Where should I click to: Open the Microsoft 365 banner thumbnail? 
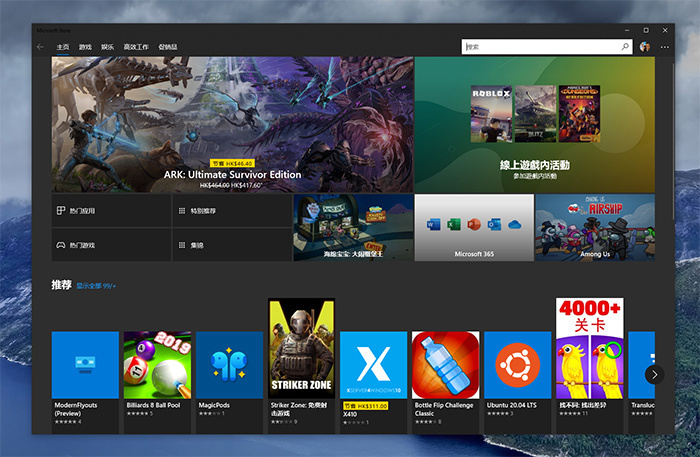coord(474,226)
